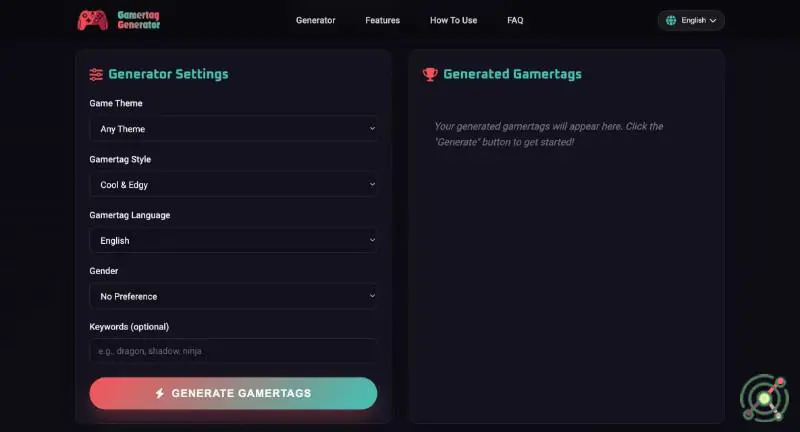The height and width of the screenshot is (432, 800).
Task: Click the gamertags placeholder message area
Action: tap(548, 134)
